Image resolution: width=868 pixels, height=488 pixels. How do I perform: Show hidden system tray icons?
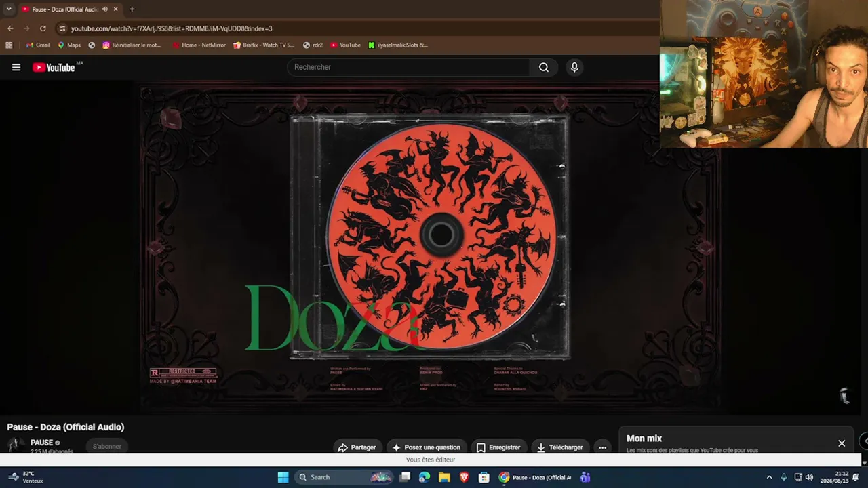[x=769, y=477]
